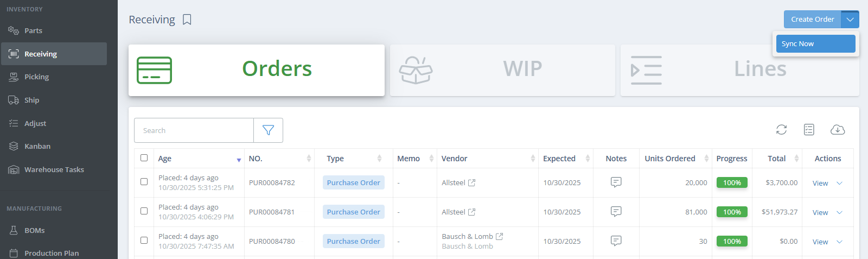The height and width of the screenshot is (259, 868).
Task: Sort by the Total column
Action: click(x=777, y=159)
